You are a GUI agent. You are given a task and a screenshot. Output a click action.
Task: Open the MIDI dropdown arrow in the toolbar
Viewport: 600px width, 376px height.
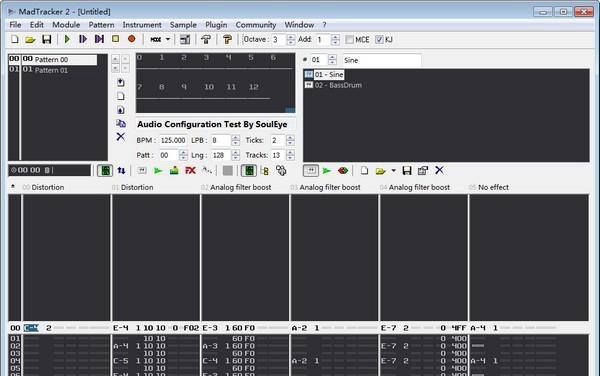click(x=168, y=39)
